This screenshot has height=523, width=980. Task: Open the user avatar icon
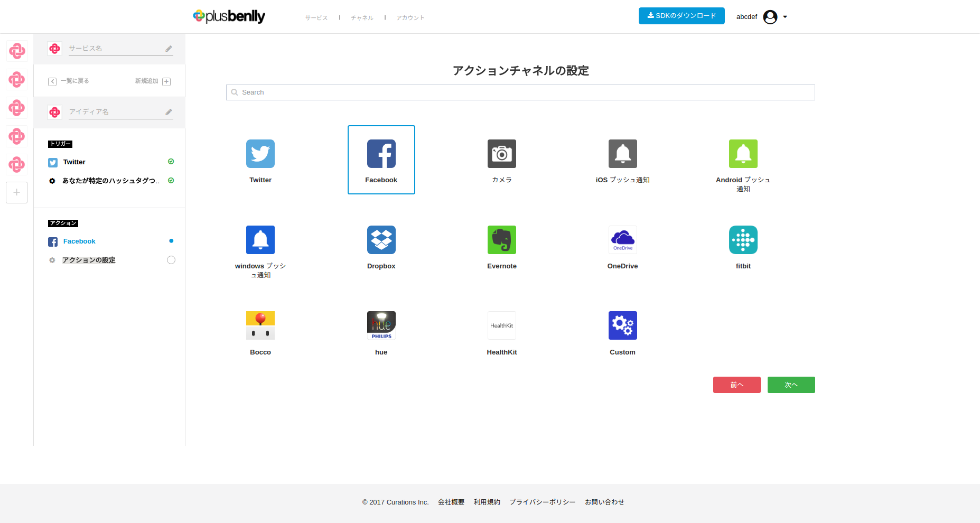(x=770, y=17)
